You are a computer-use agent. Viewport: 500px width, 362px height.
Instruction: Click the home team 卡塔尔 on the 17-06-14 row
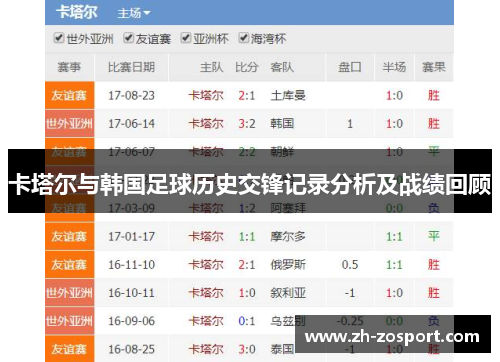coord(206,124)
